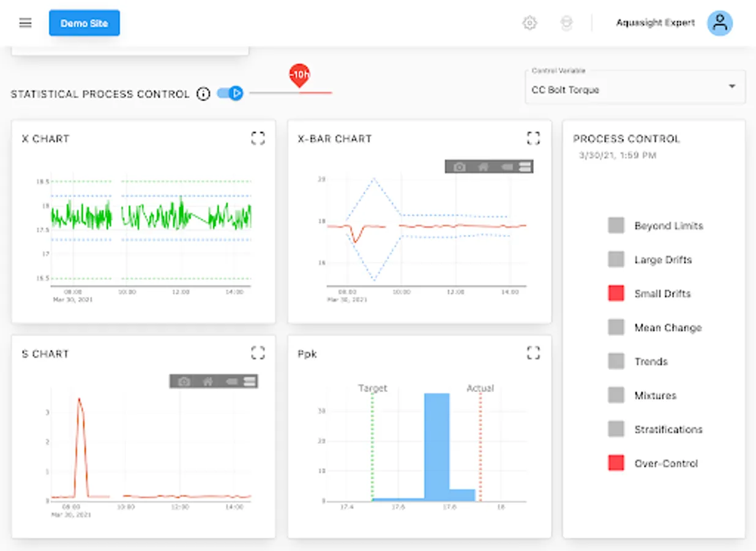Click the S Chart red spike peak

coord(79,400)
